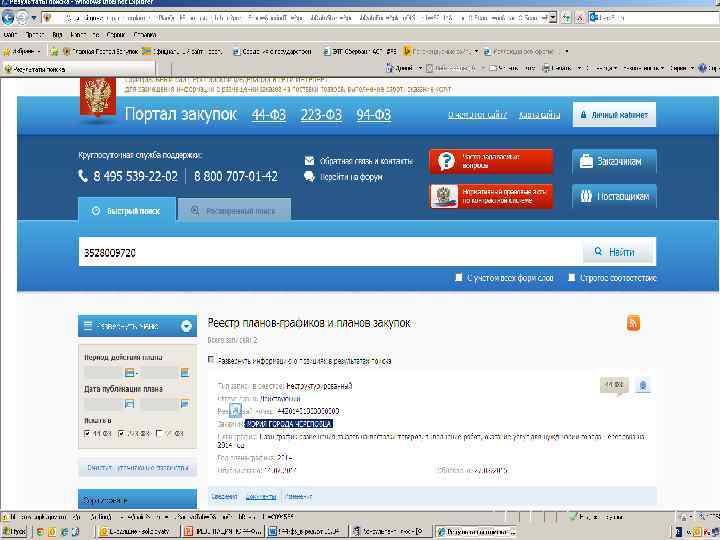
Task: Click the red Stop loading icon
Action: coord(580,17)
